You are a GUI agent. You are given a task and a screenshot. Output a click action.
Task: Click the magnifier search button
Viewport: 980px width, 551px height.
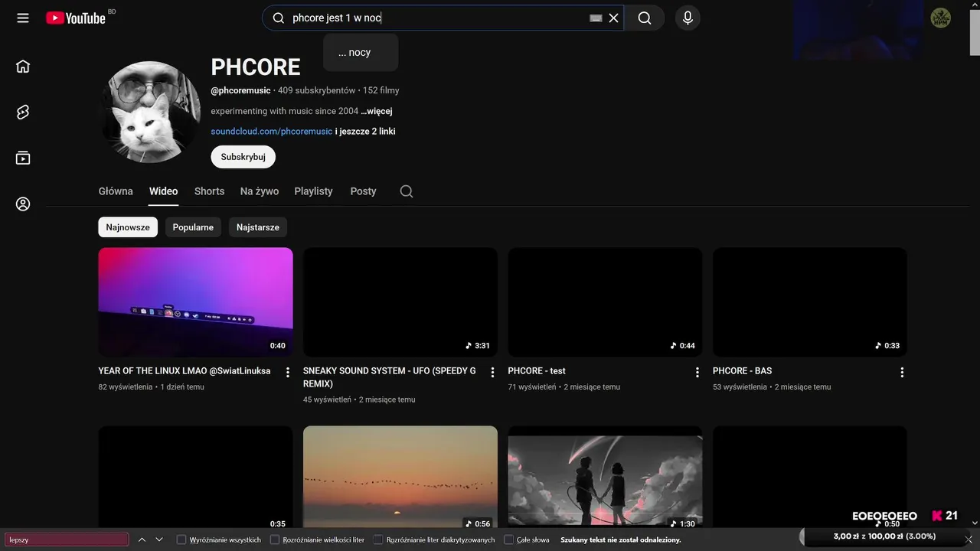645,18
